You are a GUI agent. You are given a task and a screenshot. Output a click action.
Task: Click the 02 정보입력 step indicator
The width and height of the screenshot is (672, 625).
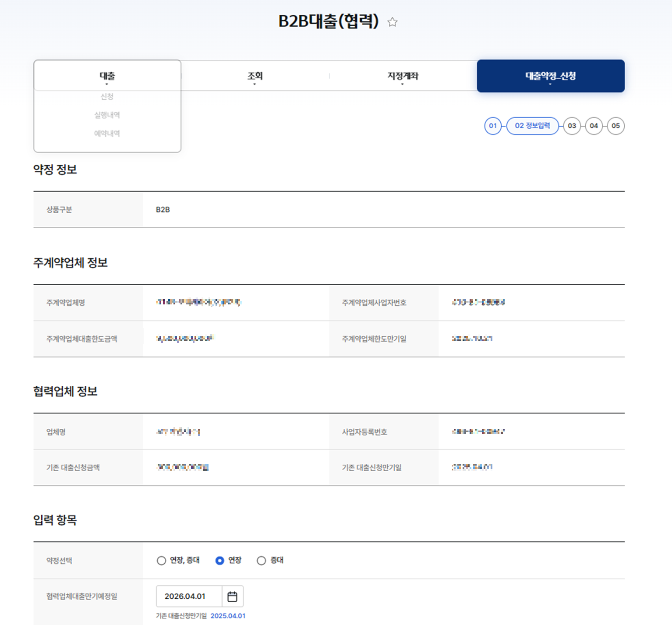click(532, 126)
